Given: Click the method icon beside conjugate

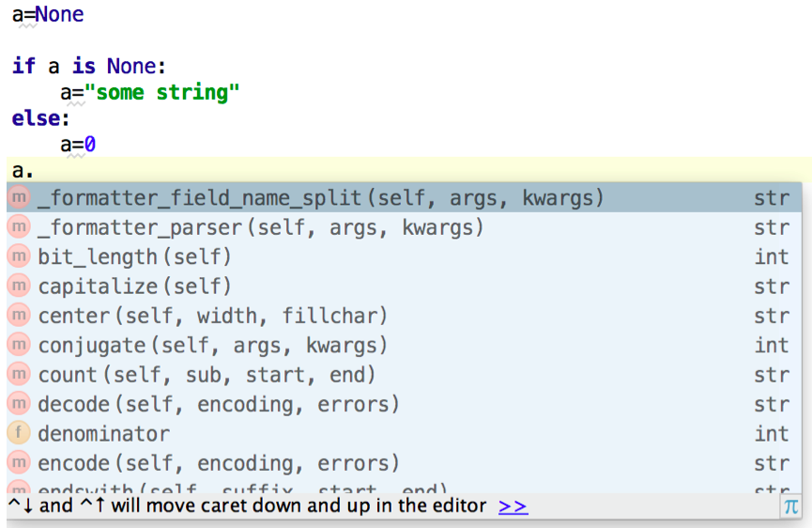Looking at the screenshot, I should click(x=19, y=345).
